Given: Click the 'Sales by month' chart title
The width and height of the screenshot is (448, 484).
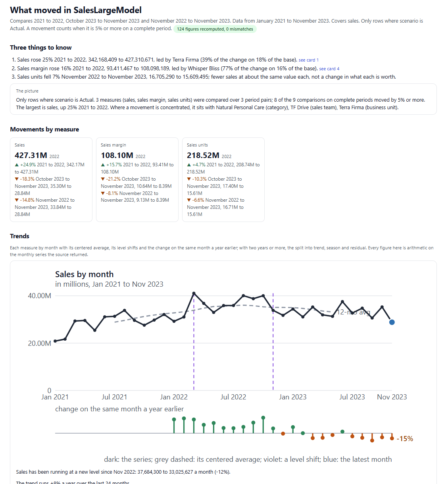Looking at the screenshot, I should pyautogui.click(x=84, y=274).
